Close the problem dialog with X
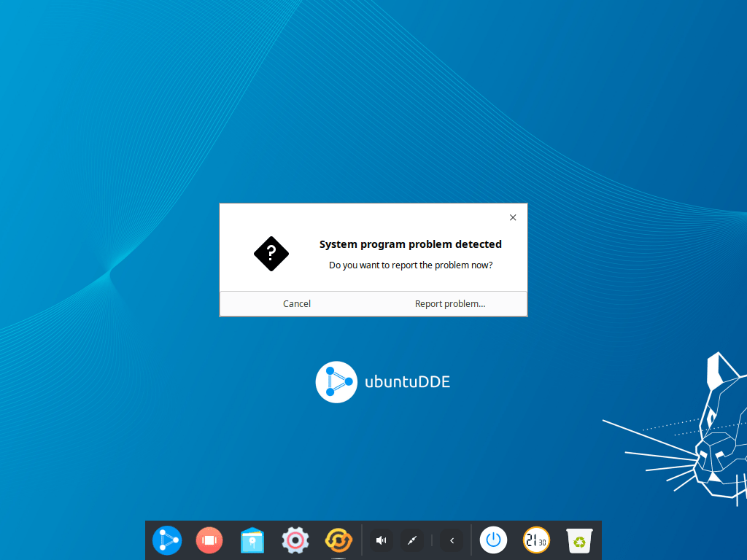 click(x=513, y=217)
